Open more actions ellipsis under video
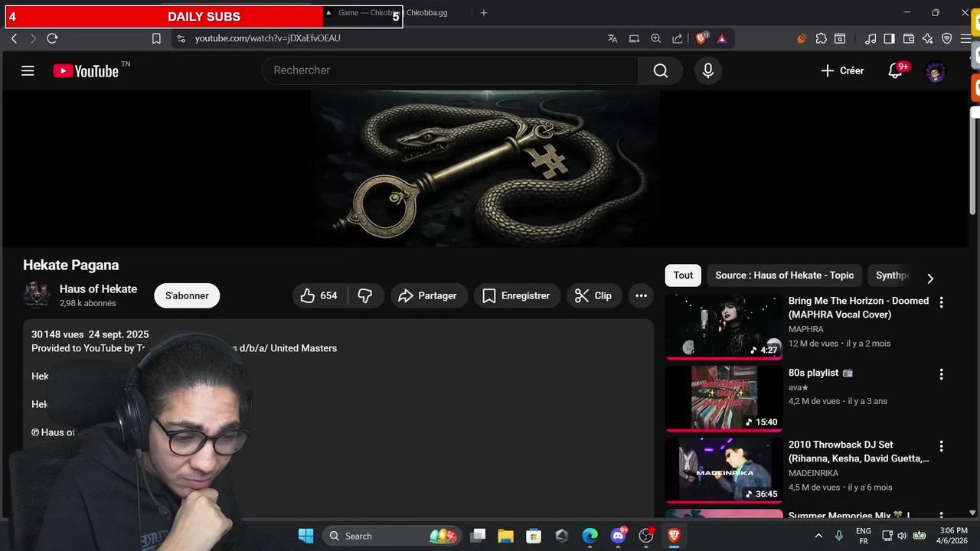 641,295
